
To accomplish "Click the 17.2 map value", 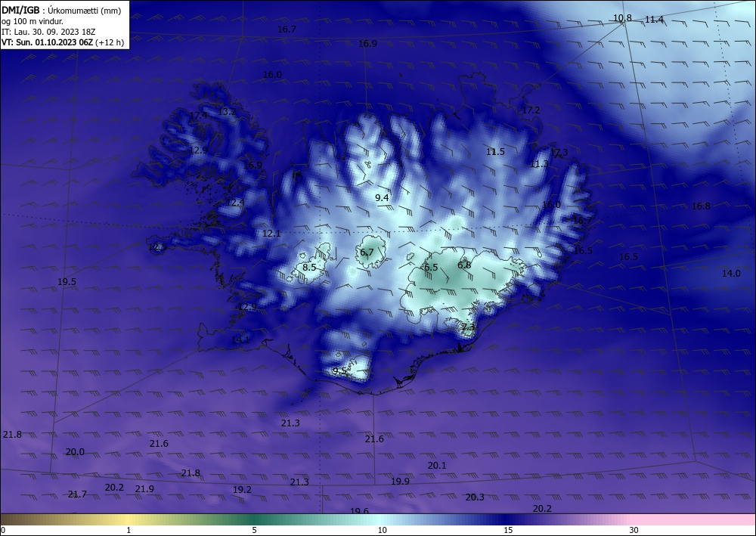I will [531, 110].
